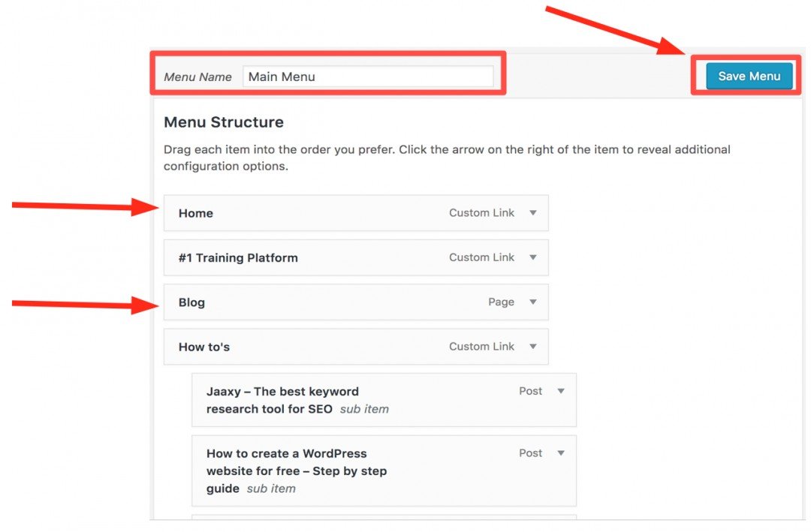Select the Blog menu item

pos(191,302)
